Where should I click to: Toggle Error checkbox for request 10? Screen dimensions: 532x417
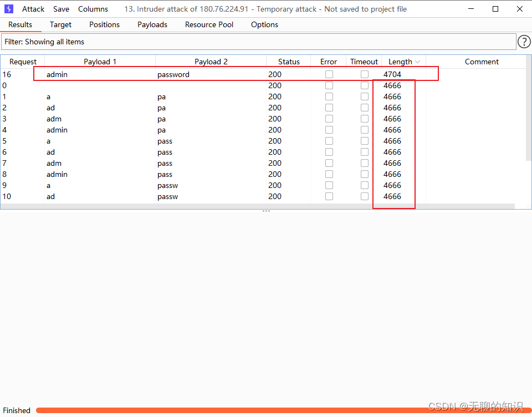pos(329,196)
